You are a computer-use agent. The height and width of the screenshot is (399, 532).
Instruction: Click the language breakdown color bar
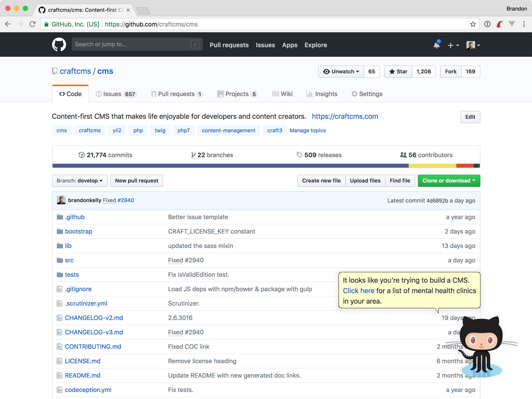point(266,166)
